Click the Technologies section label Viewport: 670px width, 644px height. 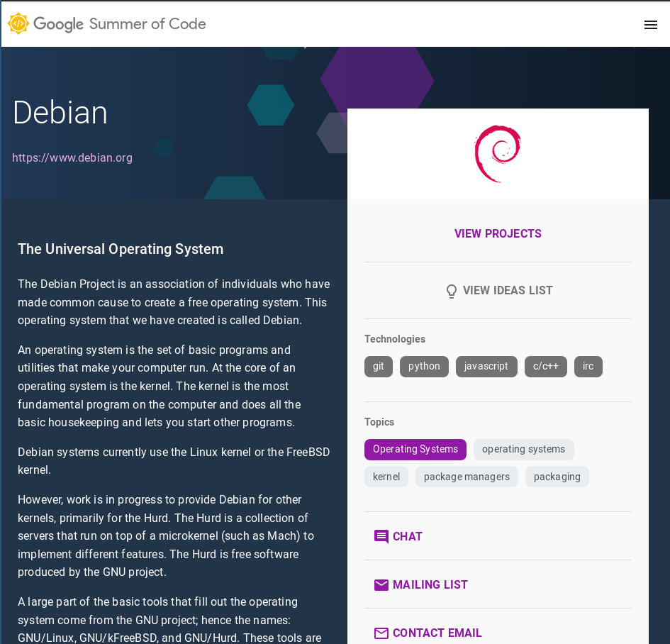(x=395, y=339)
